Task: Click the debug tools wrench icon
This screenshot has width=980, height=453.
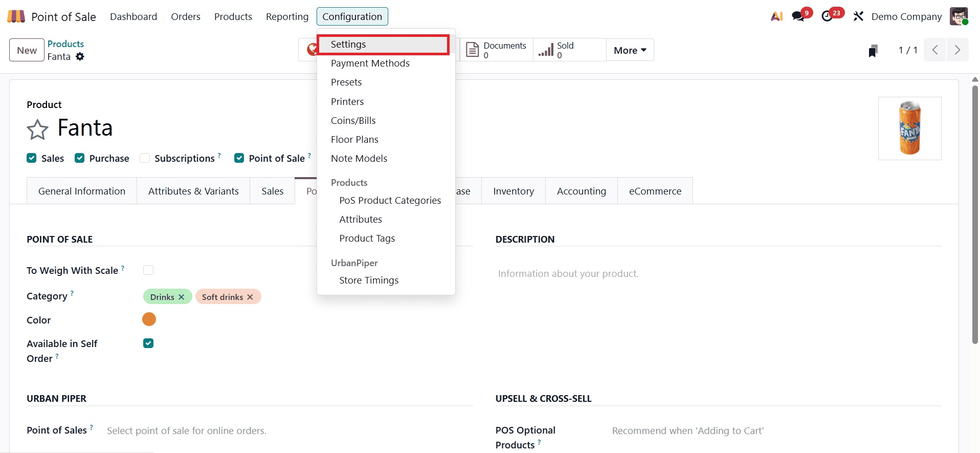Action: [858, 16]
